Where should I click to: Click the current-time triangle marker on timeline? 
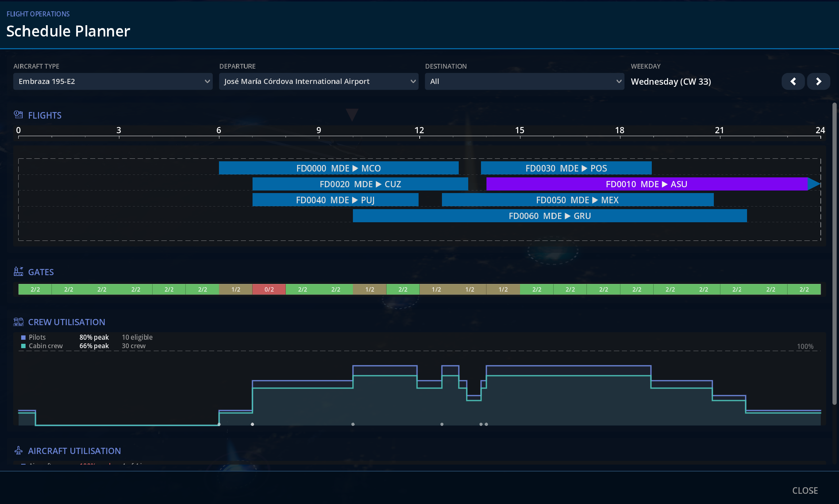(x=352, y=115)
